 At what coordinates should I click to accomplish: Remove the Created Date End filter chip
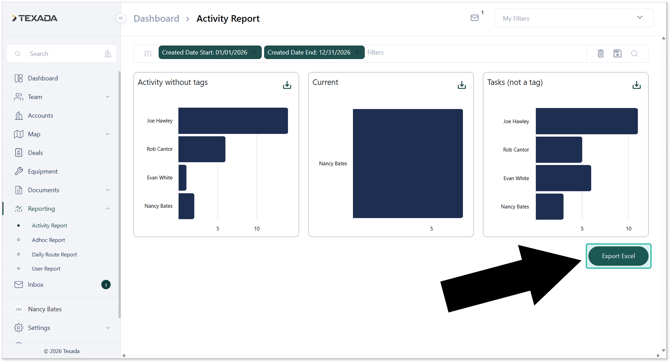358,53
